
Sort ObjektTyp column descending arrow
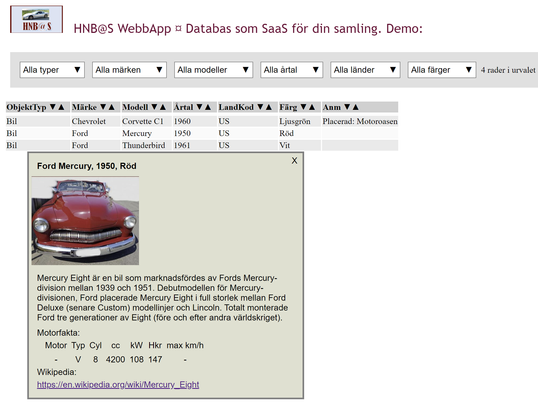click(52, 107)
